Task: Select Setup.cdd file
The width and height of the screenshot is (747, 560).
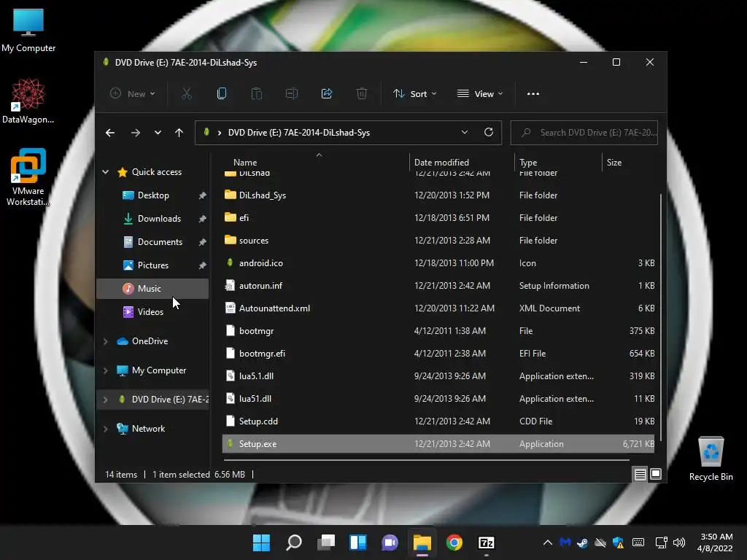Action: [x=438, y=421]
